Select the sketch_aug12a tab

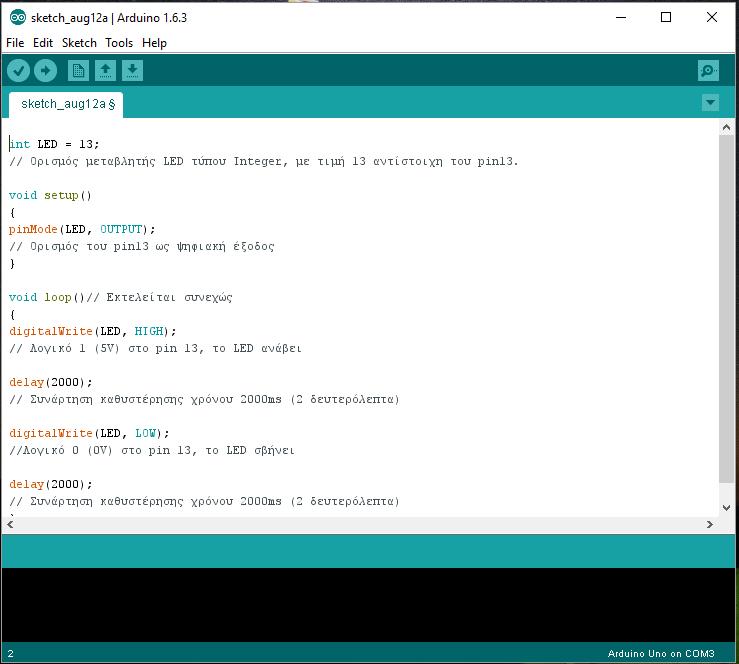[66, 104]
